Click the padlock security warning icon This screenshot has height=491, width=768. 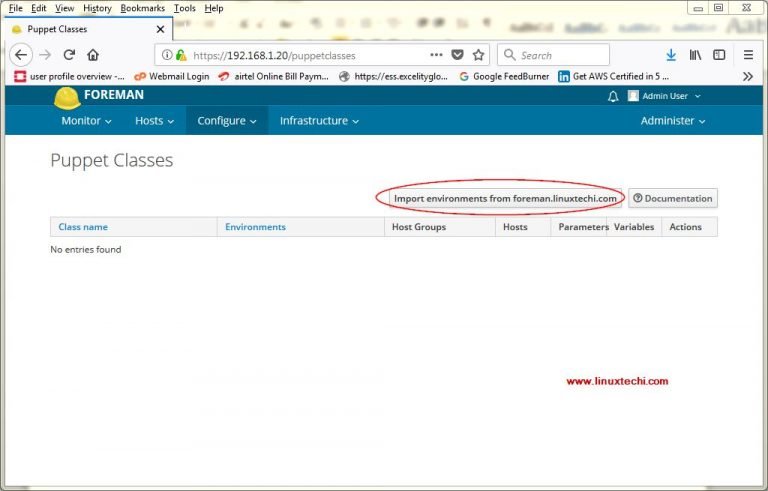coord(181,55)
